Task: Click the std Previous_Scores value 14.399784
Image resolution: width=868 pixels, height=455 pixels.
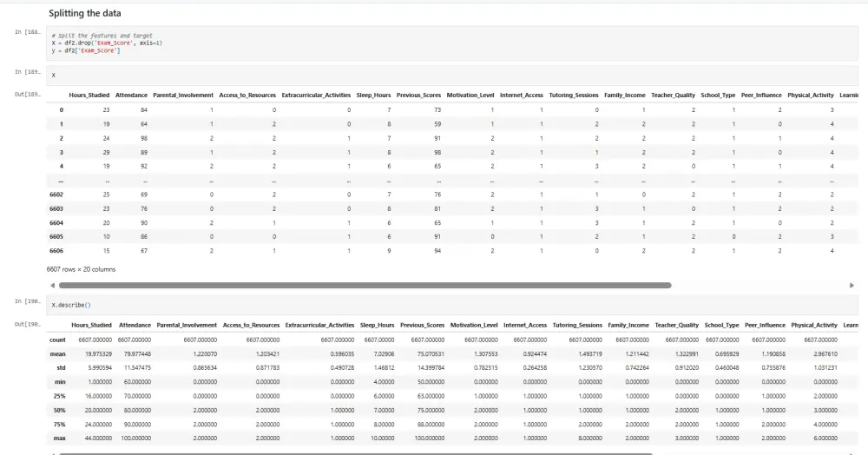Action: [431, 368]
